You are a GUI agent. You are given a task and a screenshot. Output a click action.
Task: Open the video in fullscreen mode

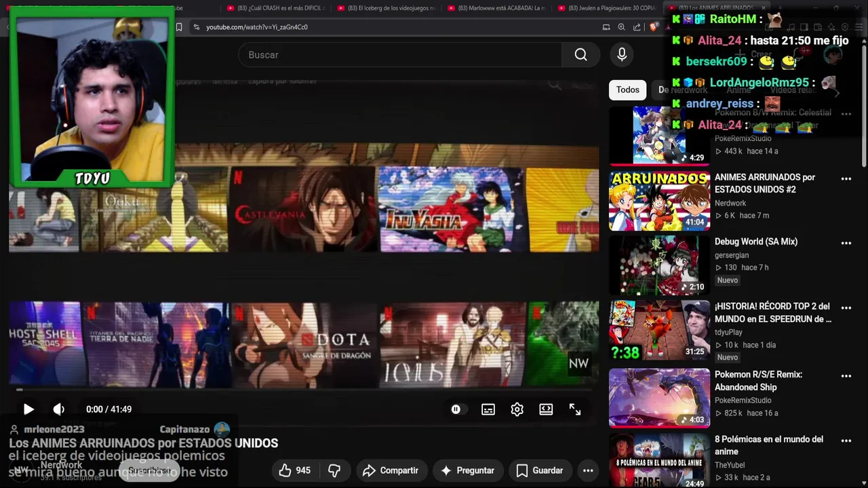click(575, 409)
